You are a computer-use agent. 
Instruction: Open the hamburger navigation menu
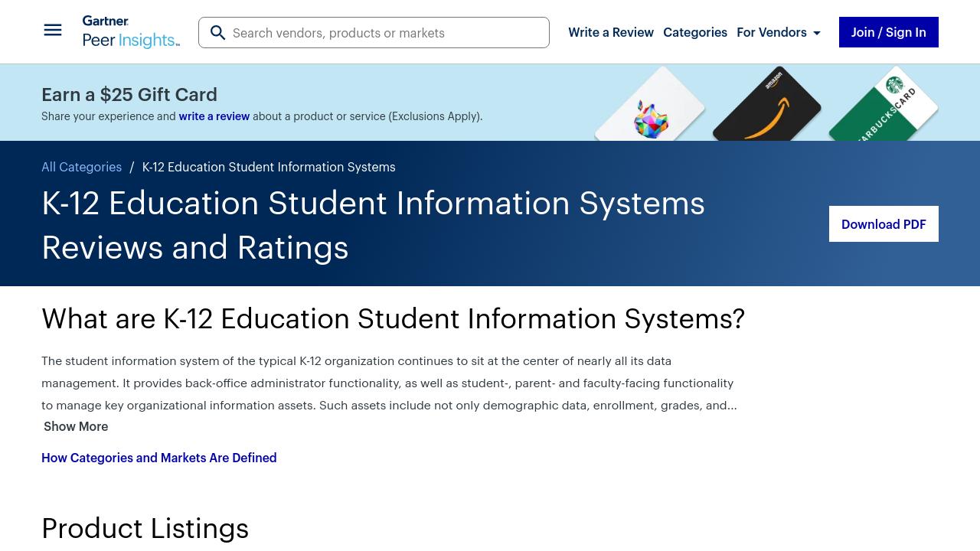tap(53, 31)
